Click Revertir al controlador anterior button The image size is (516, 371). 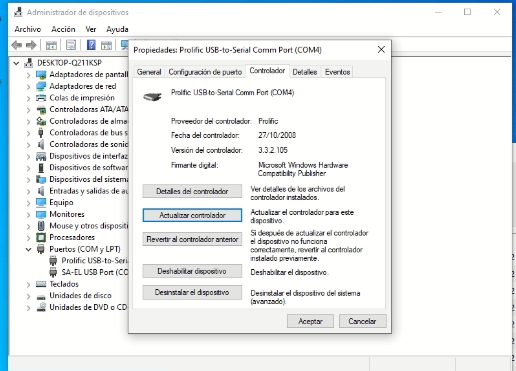[x=192, y=239]
